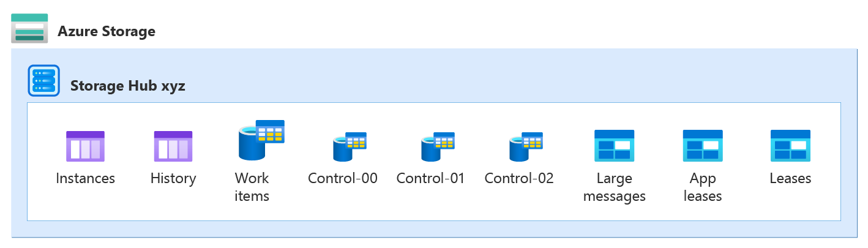This screenshot has height=248, width=868.
Task: Click the Storage Hub xyz heading
Action: (128, 86)
